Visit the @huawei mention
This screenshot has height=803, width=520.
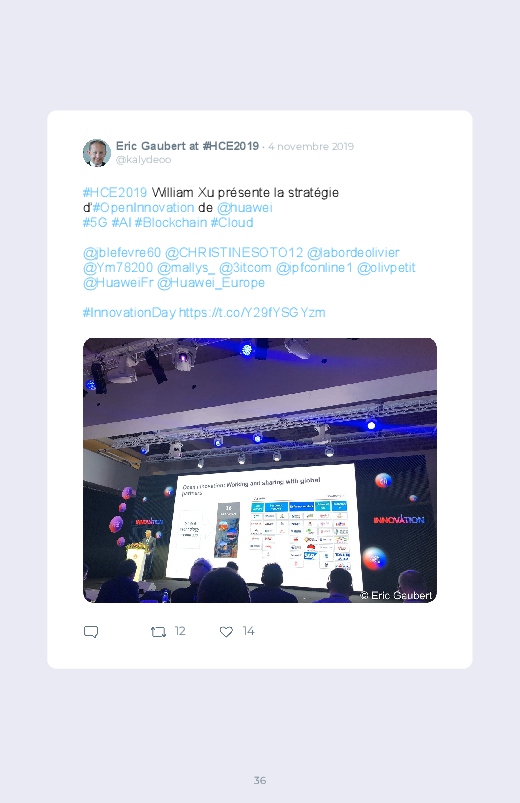244,207
